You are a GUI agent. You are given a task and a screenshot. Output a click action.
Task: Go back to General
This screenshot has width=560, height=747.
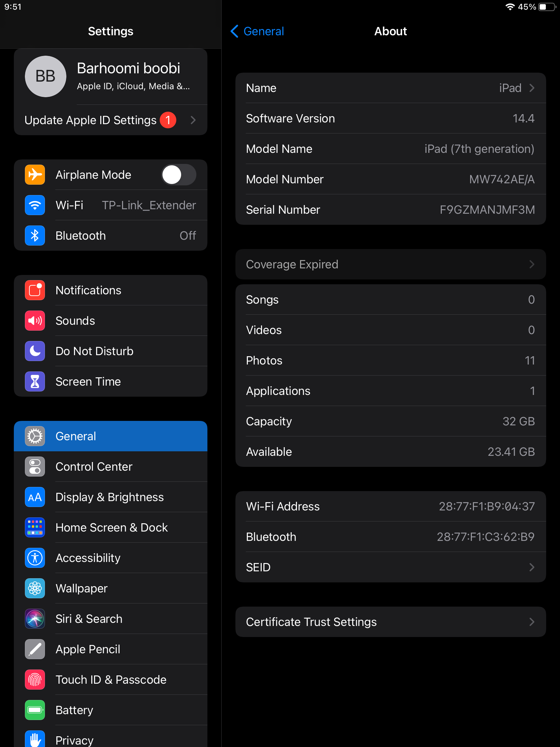click(x=257, y=31)
